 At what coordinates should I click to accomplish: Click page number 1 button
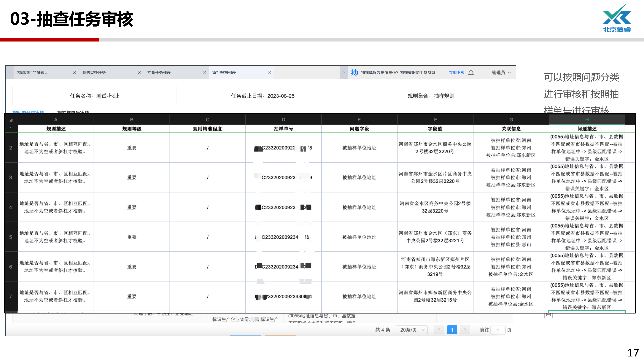pos(452,330)
